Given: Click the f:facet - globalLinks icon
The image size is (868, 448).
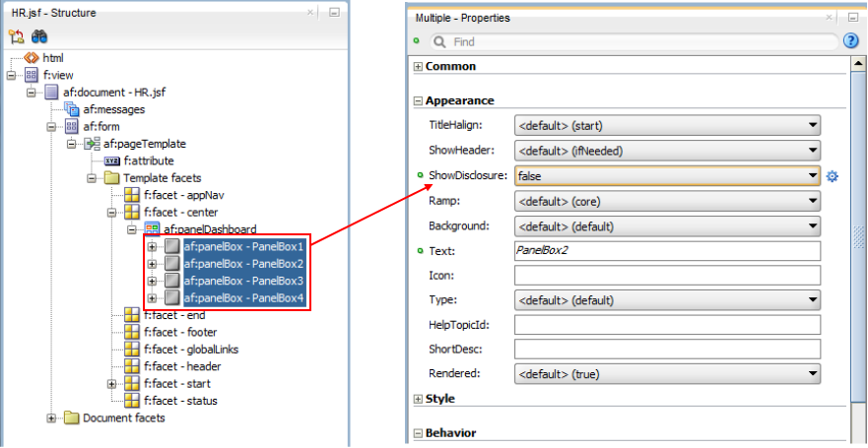Looking at the screenshot, I should click(132, 350).
